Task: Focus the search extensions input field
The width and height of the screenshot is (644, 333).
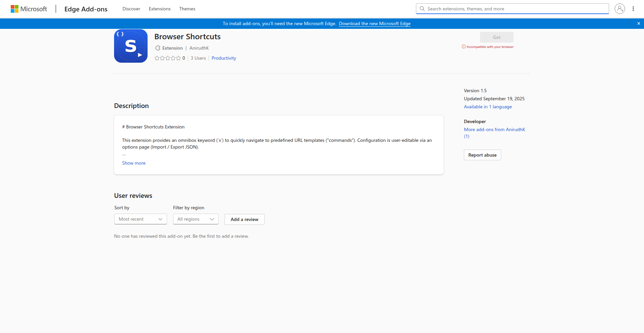Action: (x=517, y=9)
